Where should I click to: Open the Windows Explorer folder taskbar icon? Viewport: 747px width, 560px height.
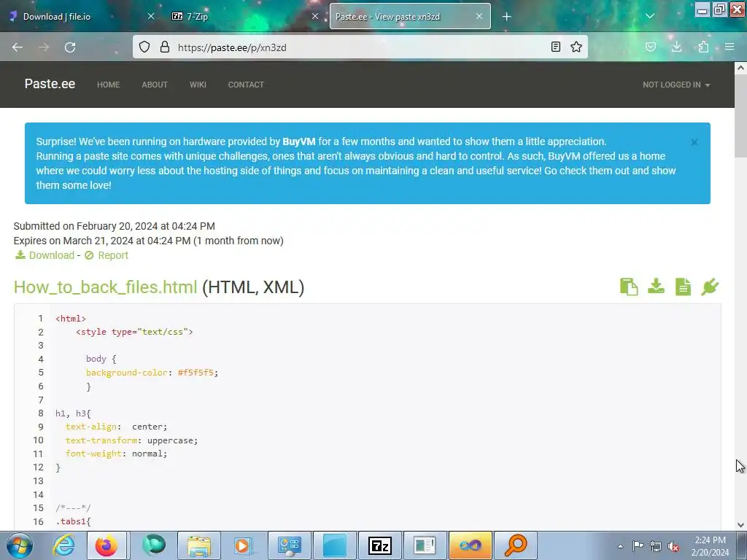(199, 545)
